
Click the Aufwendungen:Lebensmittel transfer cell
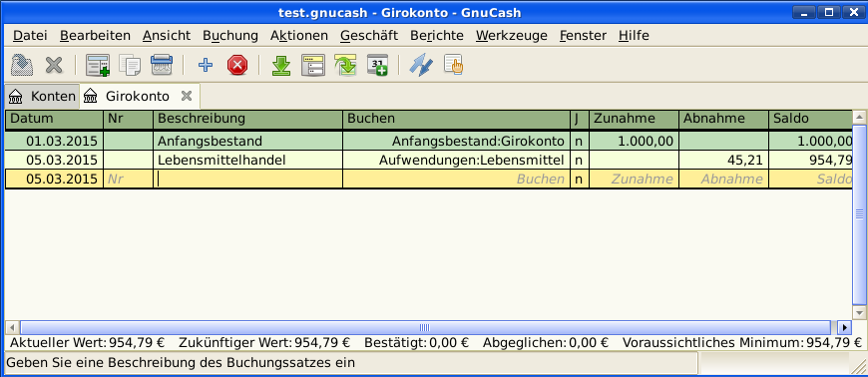(x=457, y=161)
